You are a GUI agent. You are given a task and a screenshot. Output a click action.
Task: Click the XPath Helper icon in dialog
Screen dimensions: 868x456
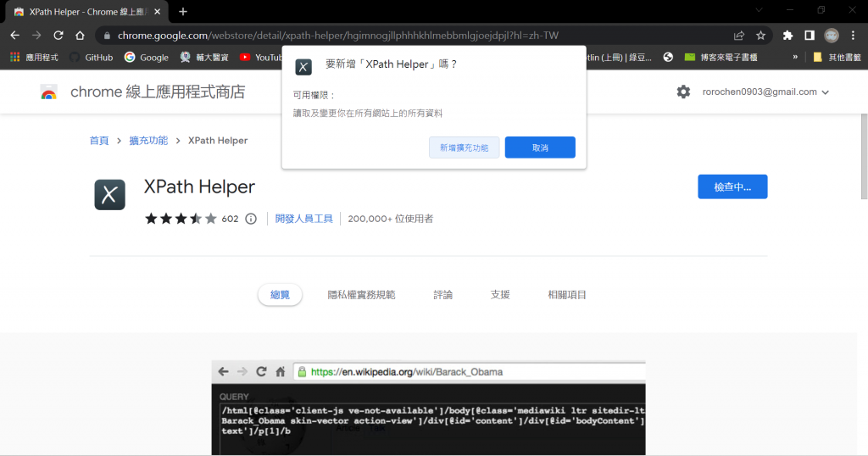pos(303,67)
